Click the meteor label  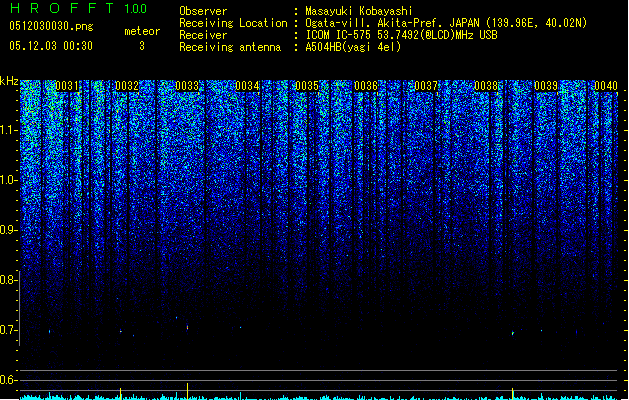tap(142, 31)
